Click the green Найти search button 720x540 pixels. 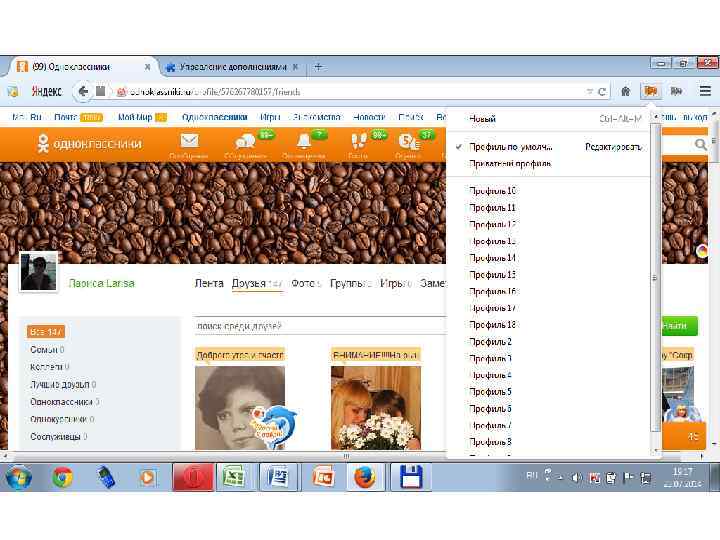679,326
